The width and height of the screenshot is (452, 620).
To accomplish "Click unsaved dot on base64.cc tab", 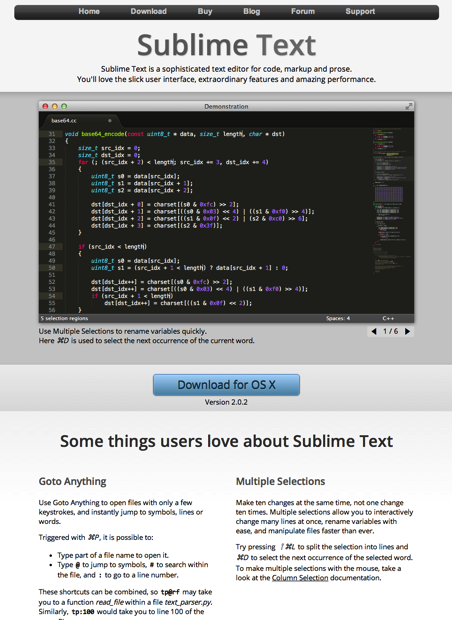I will point(110,121).
